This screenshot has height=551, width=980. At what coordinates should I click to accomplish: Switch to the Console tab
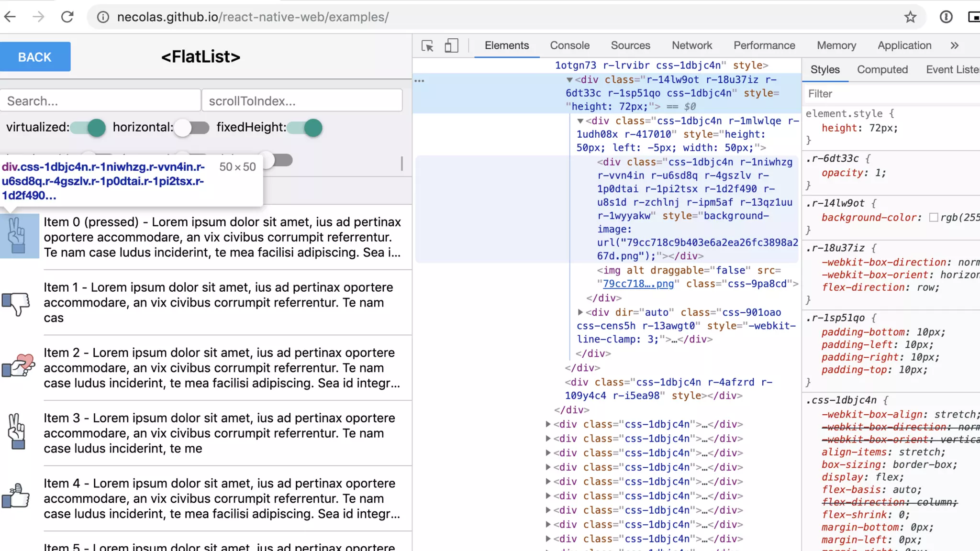tap(569, 46)
